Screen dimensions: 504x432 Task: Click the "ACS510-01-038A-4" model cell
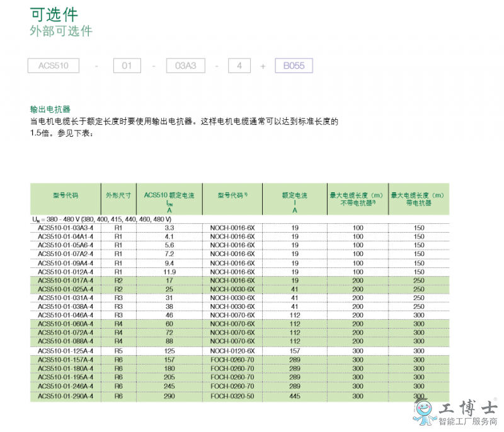tap(66, 306)
